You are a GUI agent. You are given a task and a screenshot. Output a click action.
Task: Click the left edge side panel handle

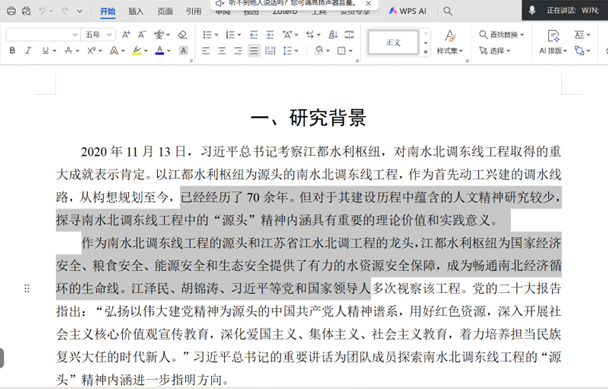coord(2,358)
